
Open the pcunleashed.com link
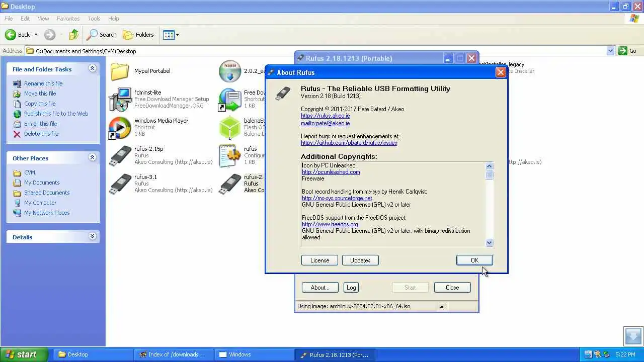pos(331,172)
